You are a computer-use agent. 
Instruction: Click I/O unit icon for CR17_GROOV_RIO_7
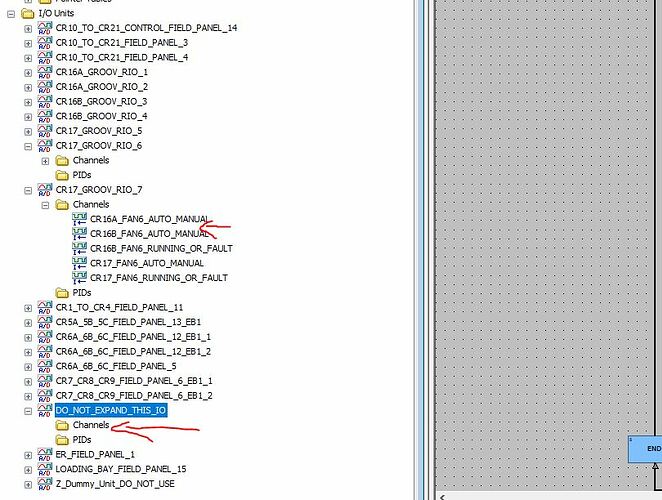click(45, 190)
